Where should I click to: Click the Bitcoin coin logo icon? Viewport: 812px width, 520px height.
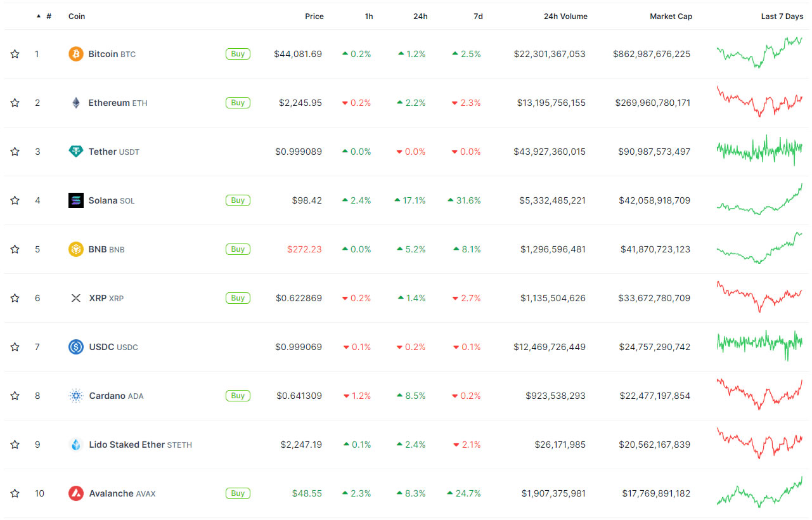(76, 54)
